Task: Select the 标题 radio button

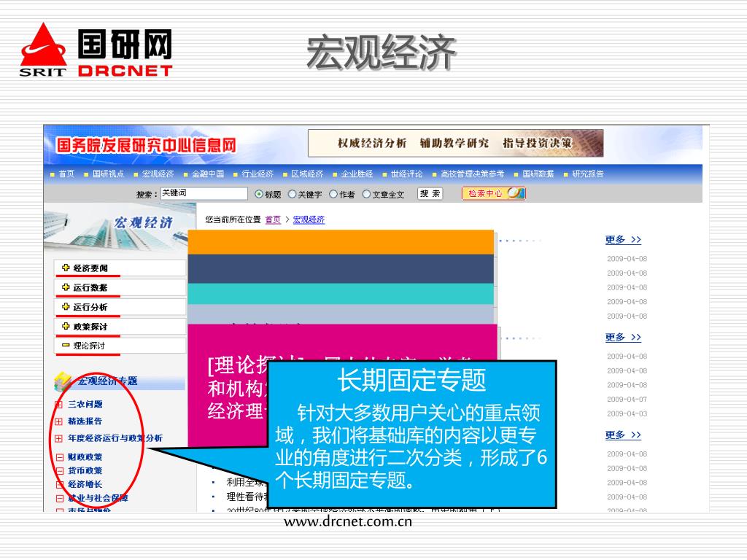Action: coord(259,194)
